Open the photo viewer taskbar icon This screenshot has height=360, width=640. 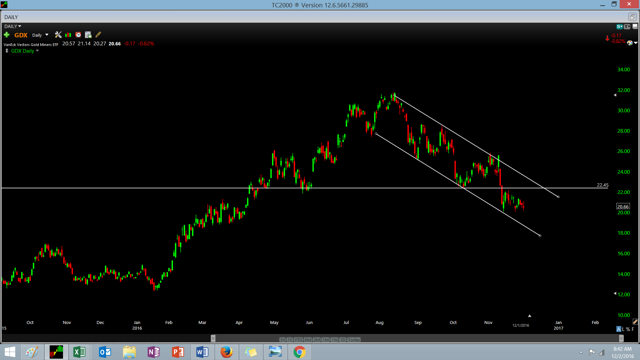tap(275, 352)
